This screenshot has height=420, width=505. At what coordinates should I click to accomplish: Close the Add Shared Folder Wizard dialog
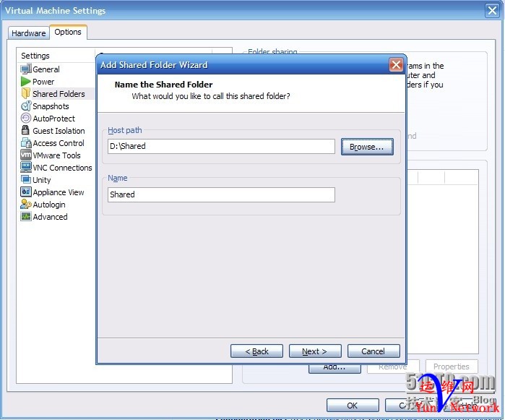pyautogui.click(x=396, y=65)
